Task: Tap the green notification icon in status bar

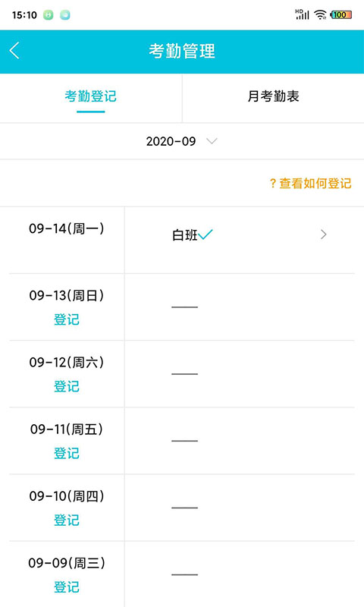Action: [48, 15]
